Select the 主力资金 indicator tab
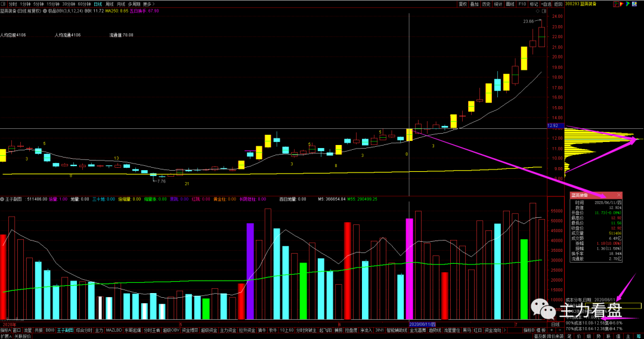 tap(228, 331)
